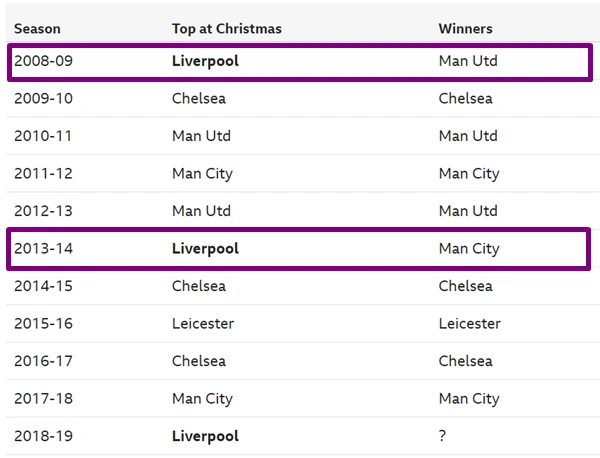Screen dimensions: 600x458
Task: Click the Top at Christmas column header
Action: click(x=226, y=29)
